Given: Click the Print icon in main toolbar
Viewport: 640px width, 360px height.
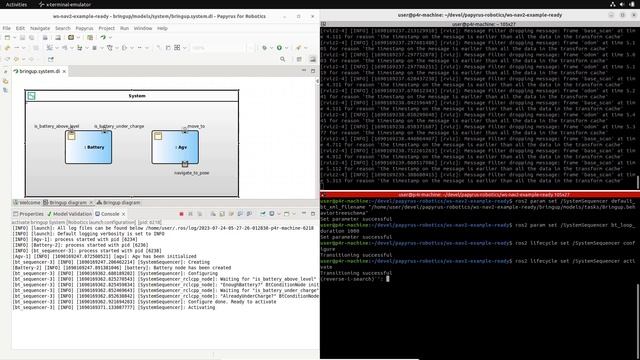Looking at the screenshot, I should [x=45, y=38].
